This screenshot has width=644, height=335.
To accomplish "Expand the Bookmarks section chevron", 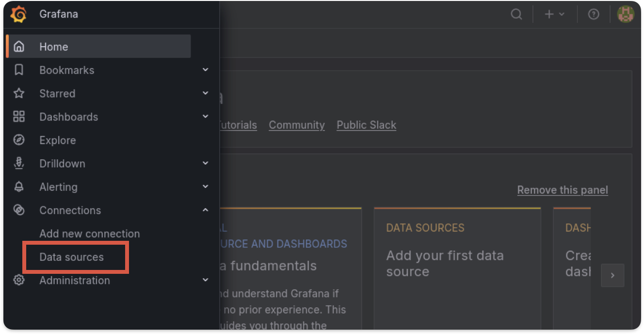I will (206, 70).
